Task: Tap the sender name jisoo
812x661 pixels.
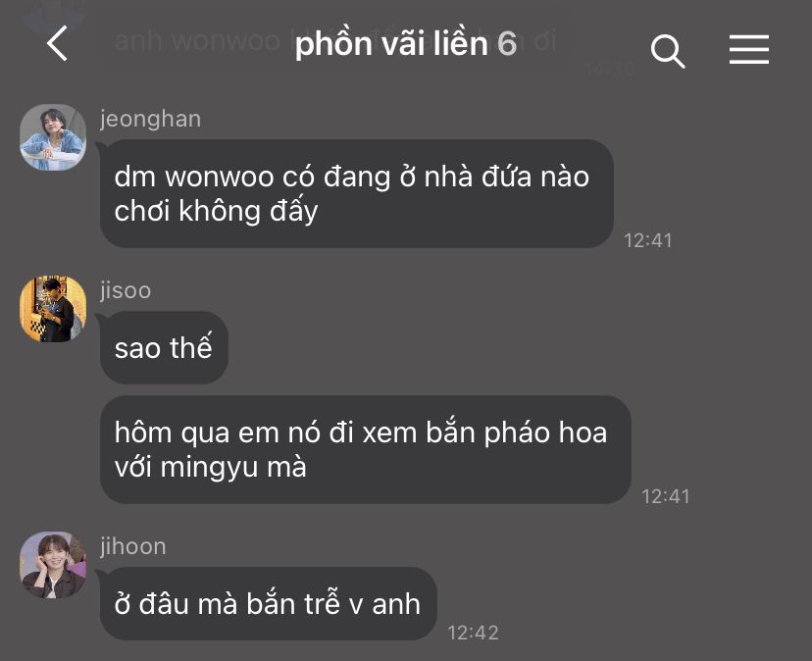Action: [x=126, y=290]
